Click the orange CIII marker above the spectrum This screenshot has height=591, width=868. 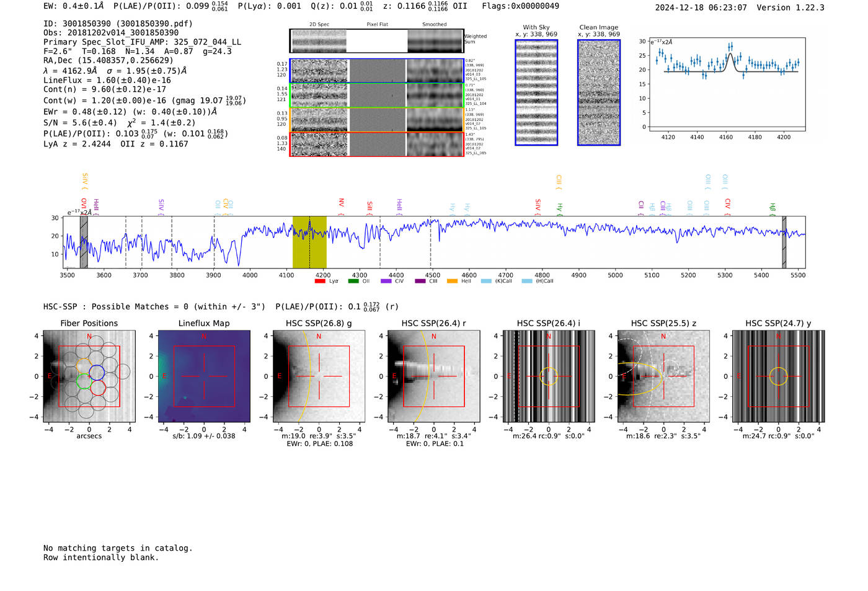click(559, 181)
